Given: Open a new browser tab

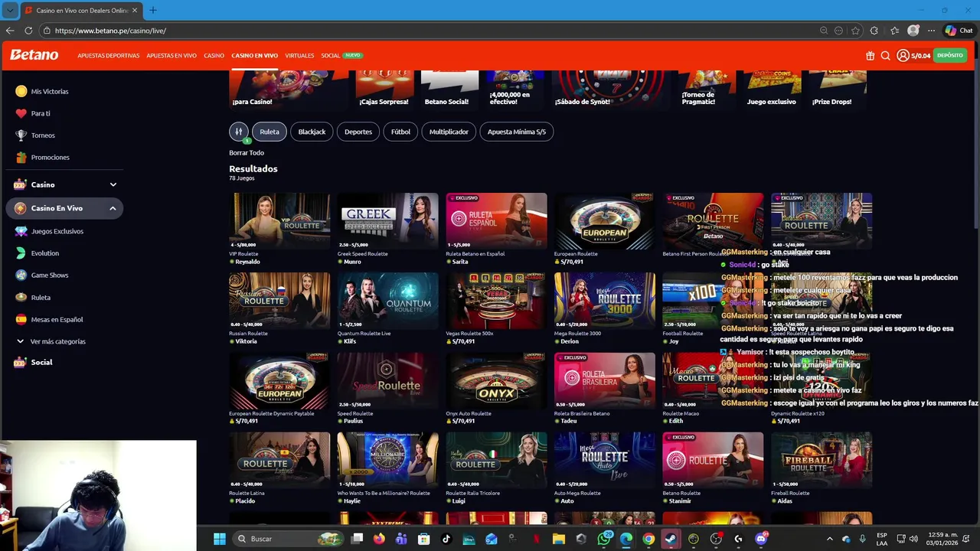Looking at the screenshot, I should coord(152,10).
